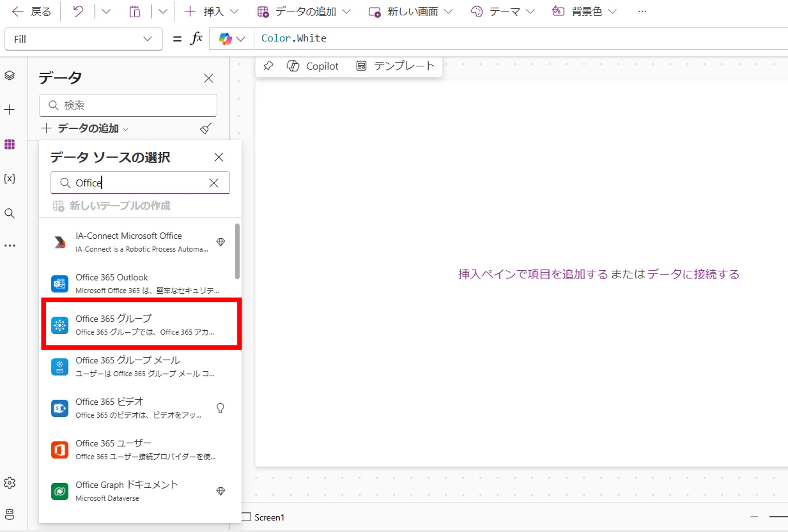Open the テーマ menu
The height and width of the screenshot is (532, 788).
[503, 12]
